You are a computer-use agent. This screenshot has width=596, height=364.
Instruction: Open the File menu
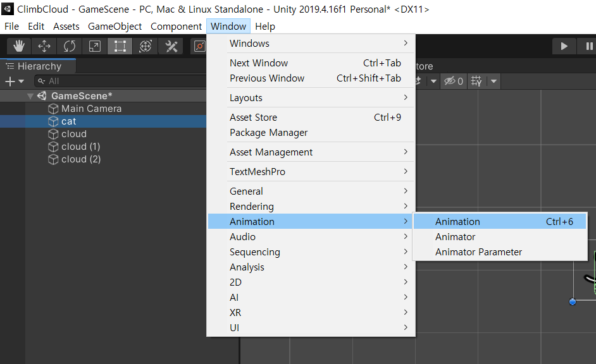[x=12, y=26]
